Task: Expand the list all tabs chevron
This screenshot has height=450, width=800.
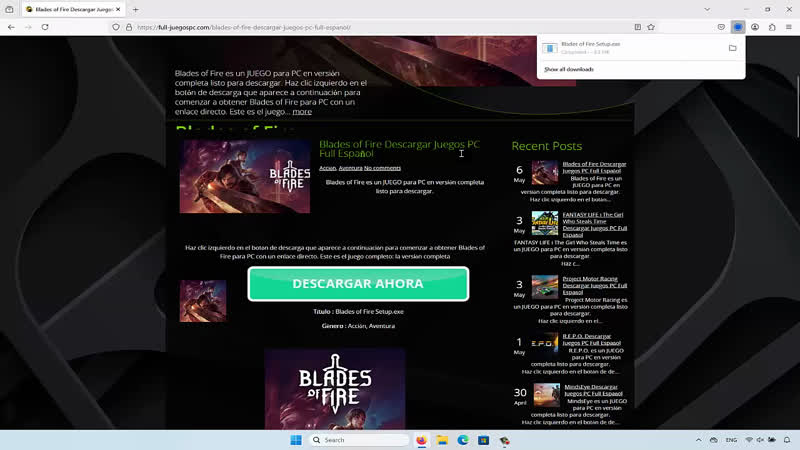Action: pos(707,9)
